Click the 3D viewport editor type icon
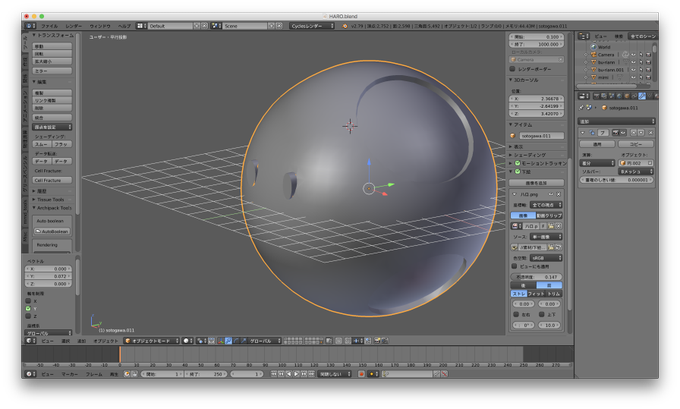The width and height of the screenshot is (680, 409). coord(30,341)
